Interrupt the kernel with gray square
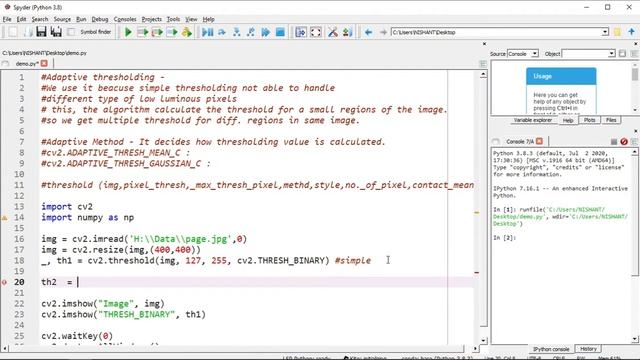This screenshot has height=360, width=640. click(x=613, y=142)
